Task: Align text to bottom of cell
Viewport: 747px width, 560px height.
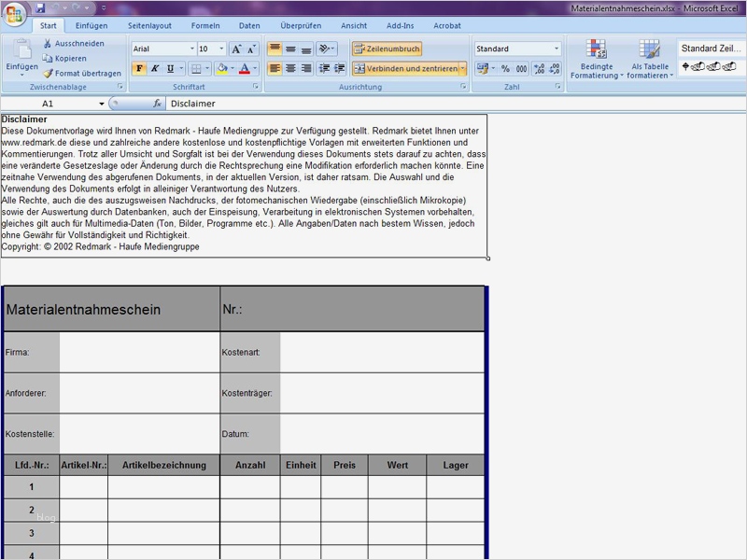Action: click(306, 49)
